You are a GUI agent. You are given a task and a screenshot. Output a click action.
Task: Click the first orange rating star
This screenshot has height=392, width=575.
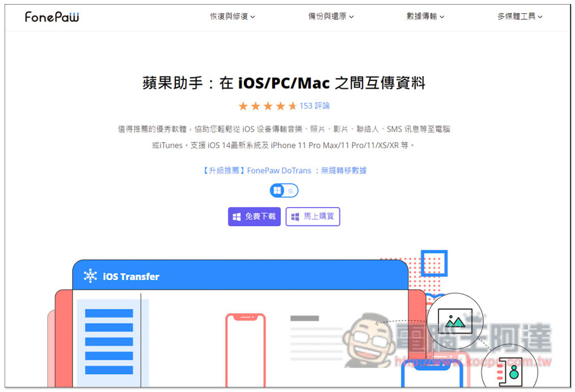tap(243, 106)
